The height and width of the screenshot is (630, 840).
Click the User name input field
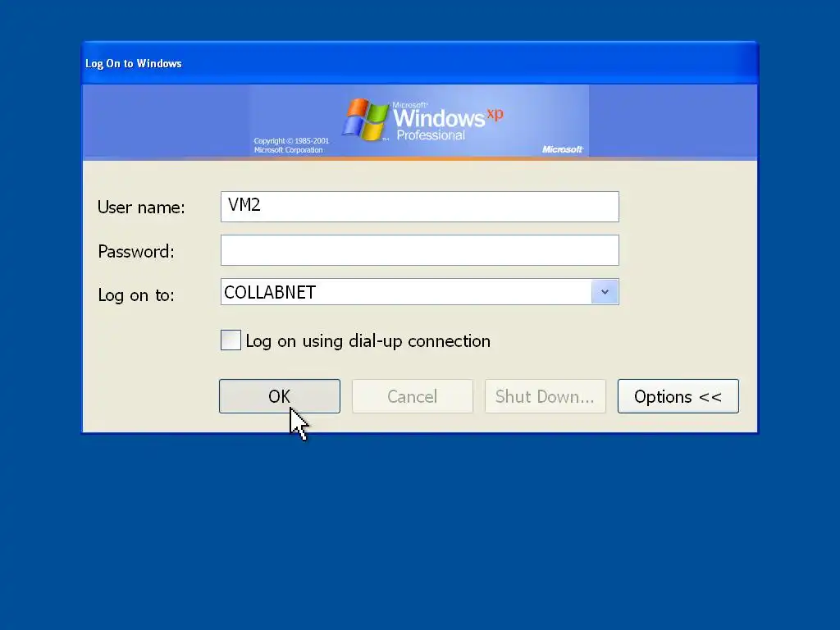point(419,207)
